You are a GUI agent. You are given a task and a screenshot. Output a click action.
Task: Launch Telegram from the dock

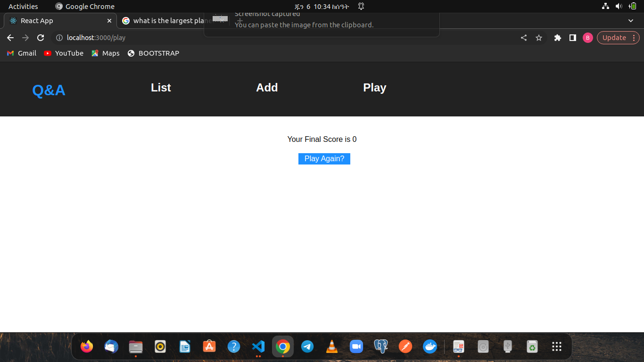coord(307,346)
